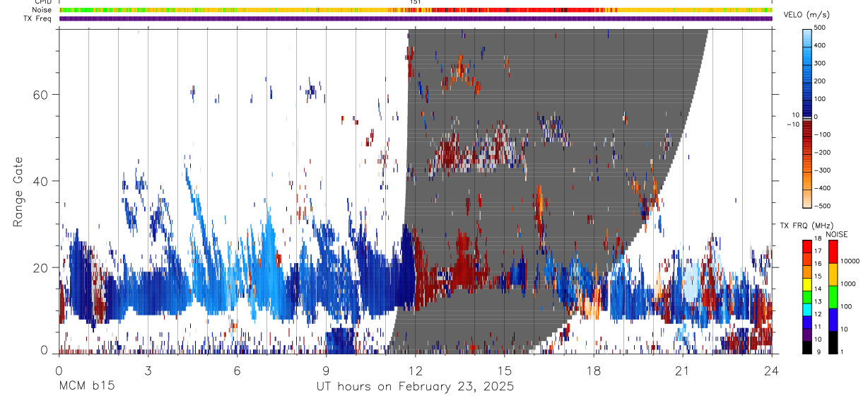Click velocity scale label -200
868x401 pixels.
coord(824,153)
